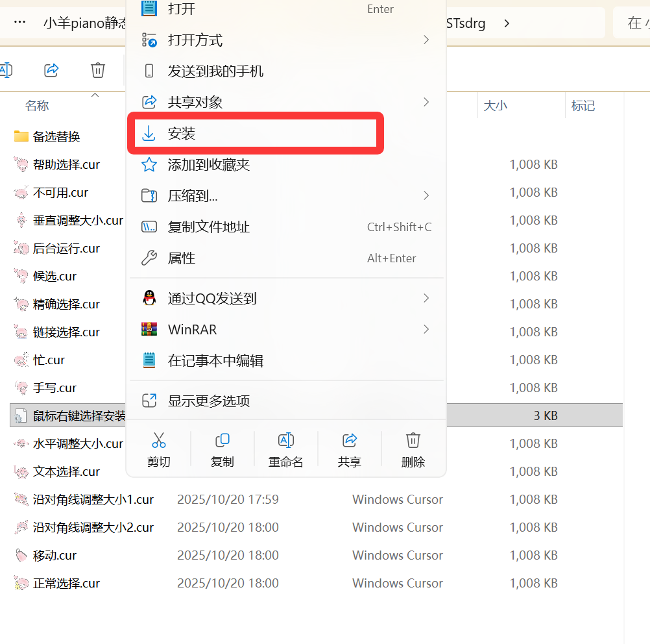Image resolution: width=650 pixels, height=644 pixels.
Task: Expand the 打开方式 submenu
Action: click(x=195, y=40)
